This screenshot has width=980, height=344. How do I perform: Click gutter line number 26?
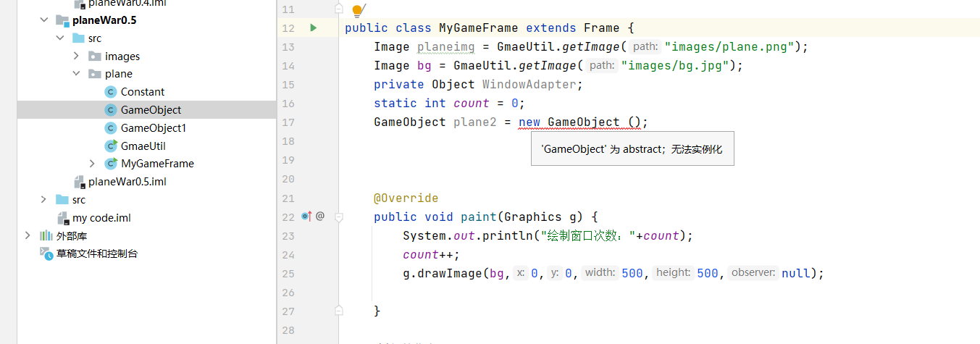pos(287,292)
